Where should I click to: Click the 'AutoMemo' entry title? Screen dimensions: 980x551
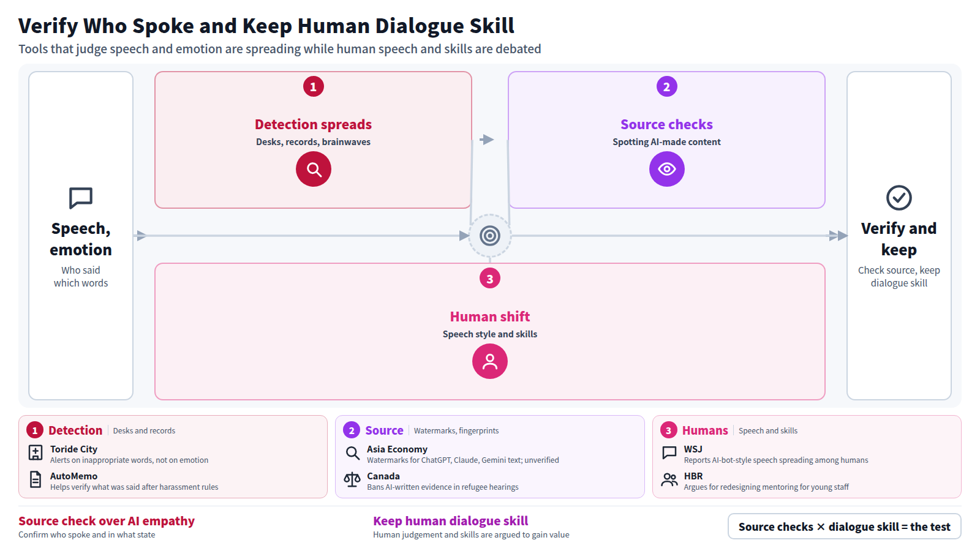73,476
